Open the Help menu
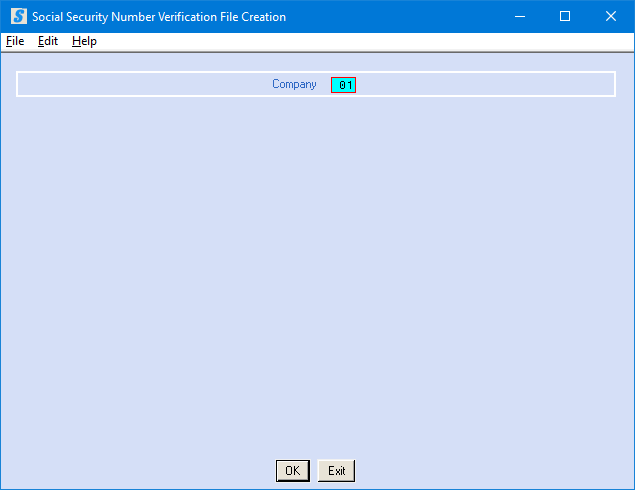This screenshot has width=635, height=490. [x=84, y=41]
